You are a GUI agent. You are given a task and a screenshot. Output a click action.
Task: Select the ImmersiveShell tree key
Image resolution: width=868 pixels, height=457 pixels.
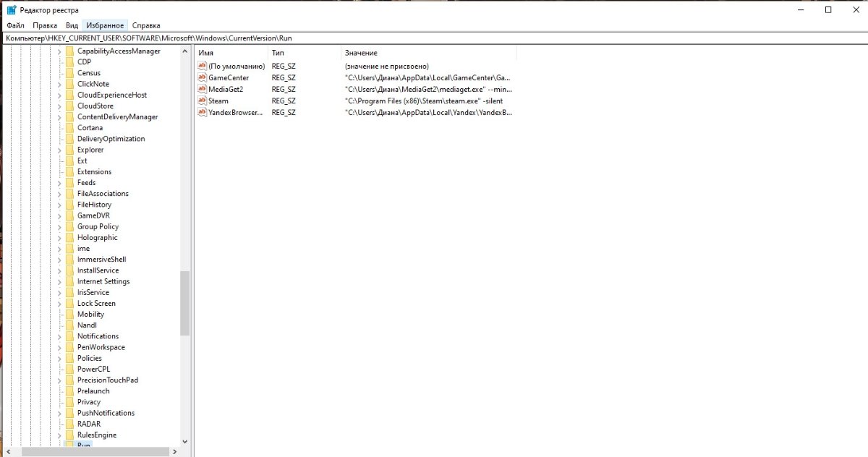click(x=102, y=260)
